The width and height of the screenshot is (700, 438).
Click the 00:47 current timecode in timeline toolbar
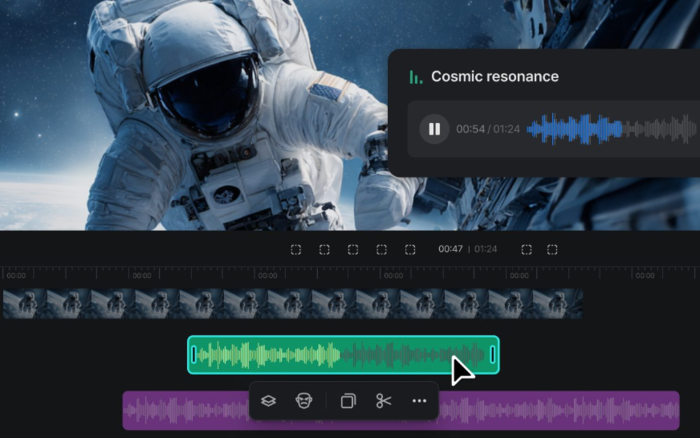click(x=450, y=249)
